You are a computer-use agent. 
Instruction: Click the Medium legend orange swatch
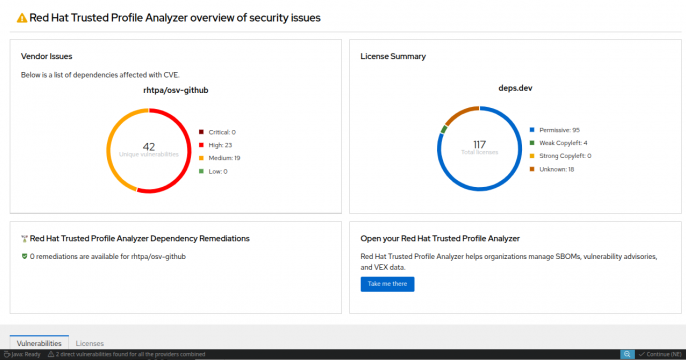pos(201,158)
